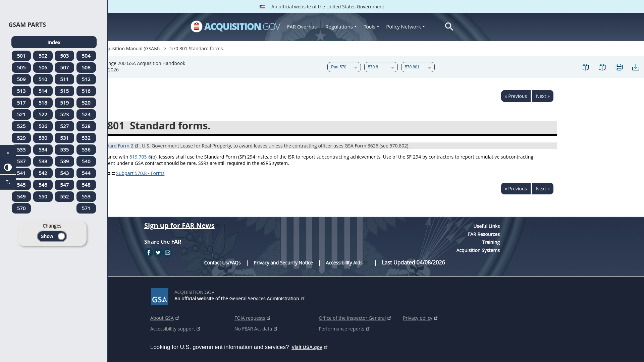
Task: Open Acquisition Systems footer link
Action: point(478,250)
